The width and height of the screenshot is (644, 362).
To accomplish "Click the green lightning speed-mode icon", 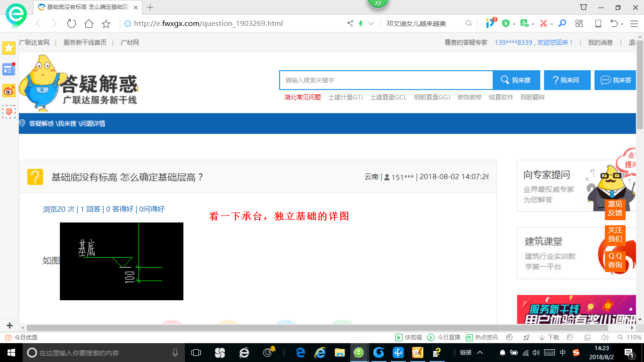I will click(x=361, y=23).
